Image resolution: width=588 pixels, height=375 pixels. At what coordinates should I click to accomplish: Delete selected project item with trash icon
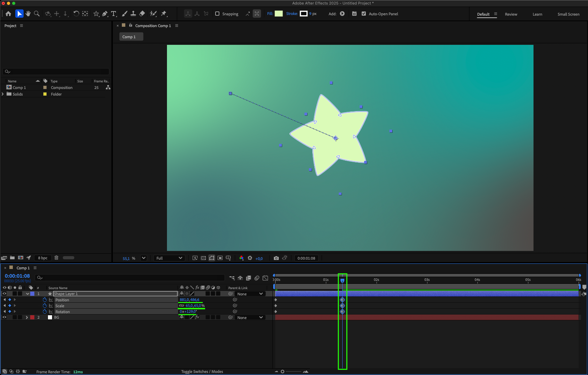56,258
